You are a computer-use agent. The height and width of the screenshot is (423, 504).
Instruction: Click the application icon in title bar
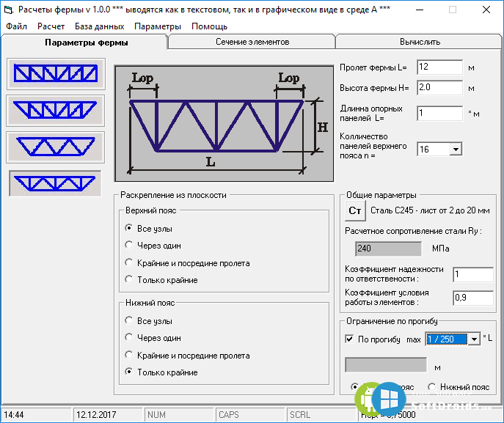9,10
